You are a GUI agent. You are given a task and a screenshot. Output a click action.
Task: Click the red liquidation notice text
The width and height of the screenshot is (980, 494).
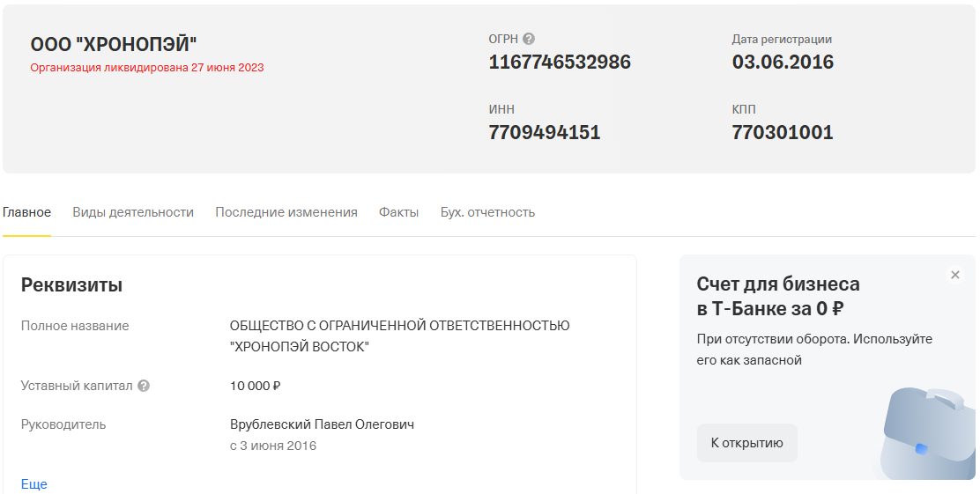point(147,68)
